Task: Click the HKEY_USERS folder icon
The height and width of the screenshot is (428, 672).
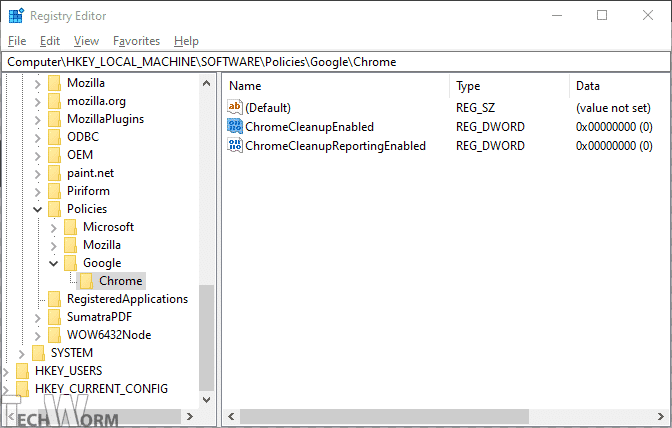Action: coord(23,371)
